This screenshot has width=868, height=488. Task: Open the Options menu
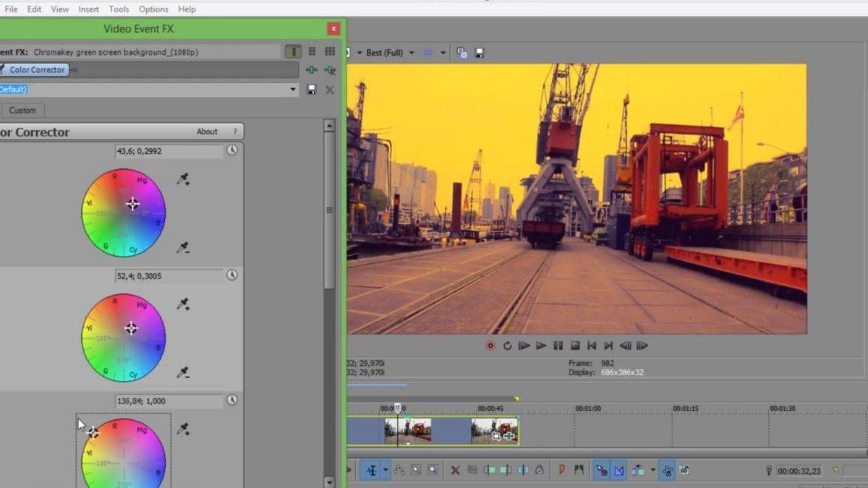(x=153, y=9)
